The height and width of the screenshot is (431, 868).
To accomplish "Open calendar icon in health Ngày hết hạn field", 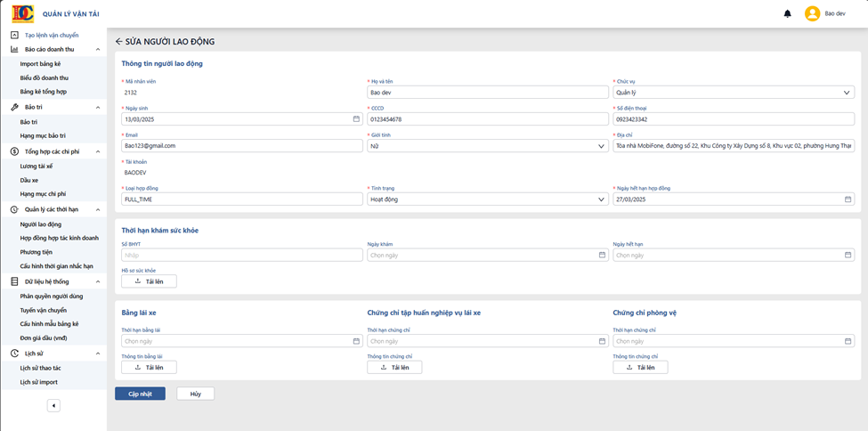I will coord(848,256).
